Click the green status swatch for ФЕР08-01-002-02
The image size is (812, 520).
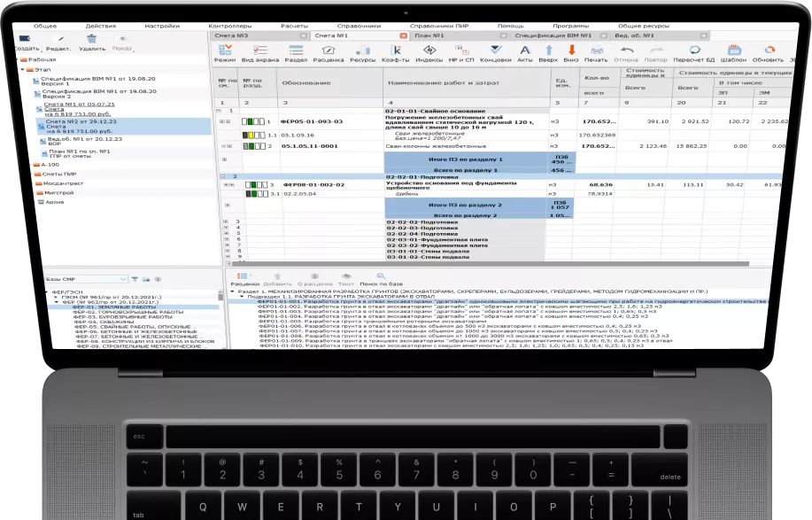click(x=252, y=185)
